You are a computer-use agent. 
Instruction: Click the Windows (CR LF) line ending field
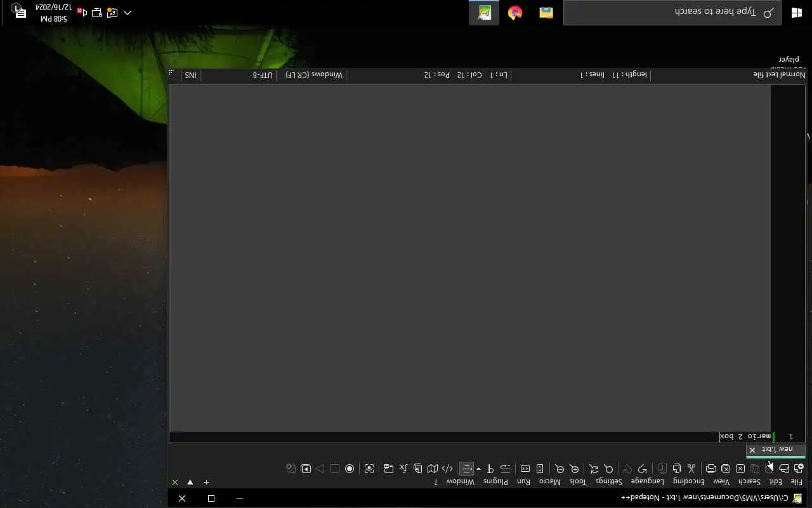pos(313,75)
